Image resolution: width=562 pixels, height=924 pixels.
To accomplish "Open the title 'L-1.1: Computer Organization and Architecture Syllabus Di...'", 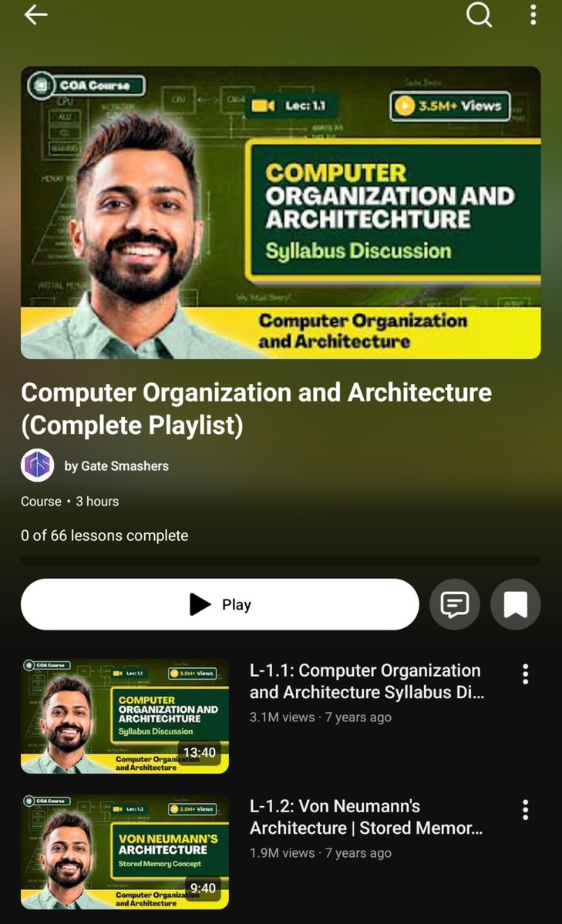I will (x=367, y=681).
